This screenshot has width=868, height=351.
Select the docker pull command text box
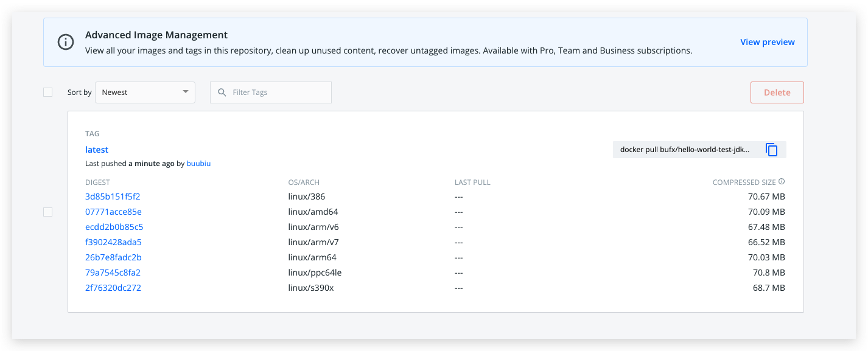pyautogui.click(x=685, y=150)
